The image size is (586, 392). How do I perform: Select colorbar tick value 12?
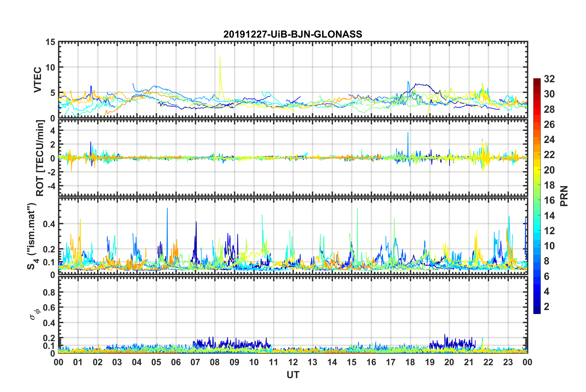[549, 231]
